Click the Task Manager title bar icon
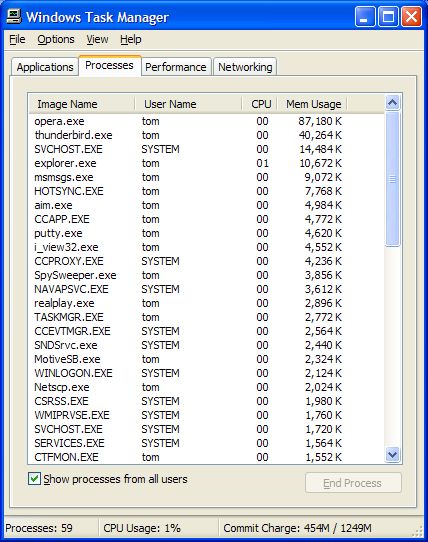 click(13, 16)
